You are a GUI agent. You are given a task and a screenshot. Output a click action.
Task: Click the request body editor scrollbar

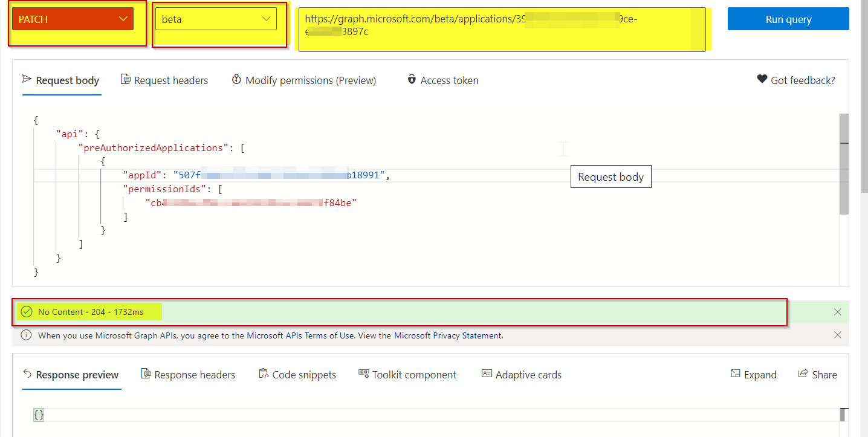tap(844, 163)
